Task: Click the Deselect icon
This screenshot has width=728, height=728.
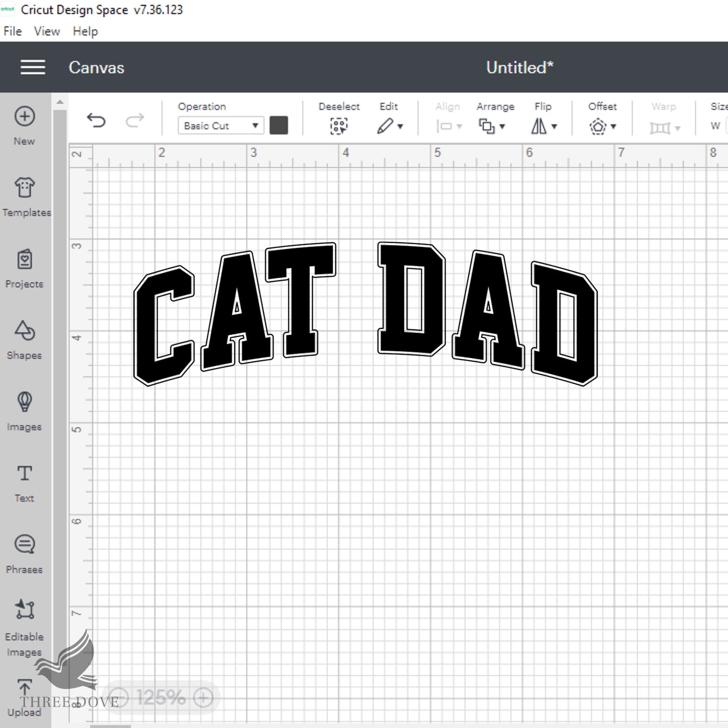Action: click(x=339, y=126)
